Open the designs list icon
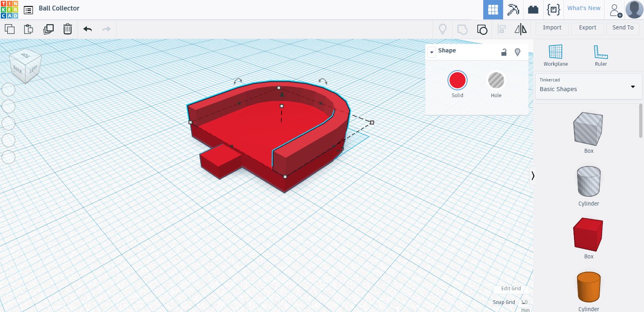The image size is (644, 312). [x=28, y=10]
